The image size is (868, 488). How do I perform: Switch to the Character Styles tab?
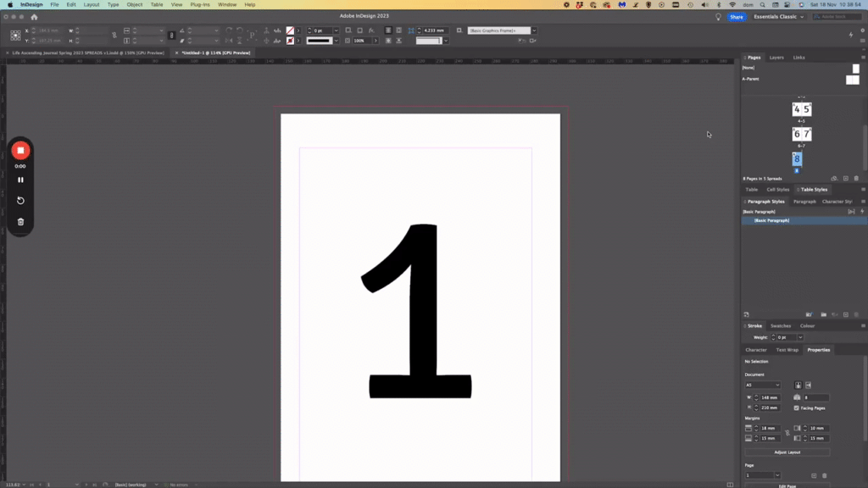pos(837,202)
